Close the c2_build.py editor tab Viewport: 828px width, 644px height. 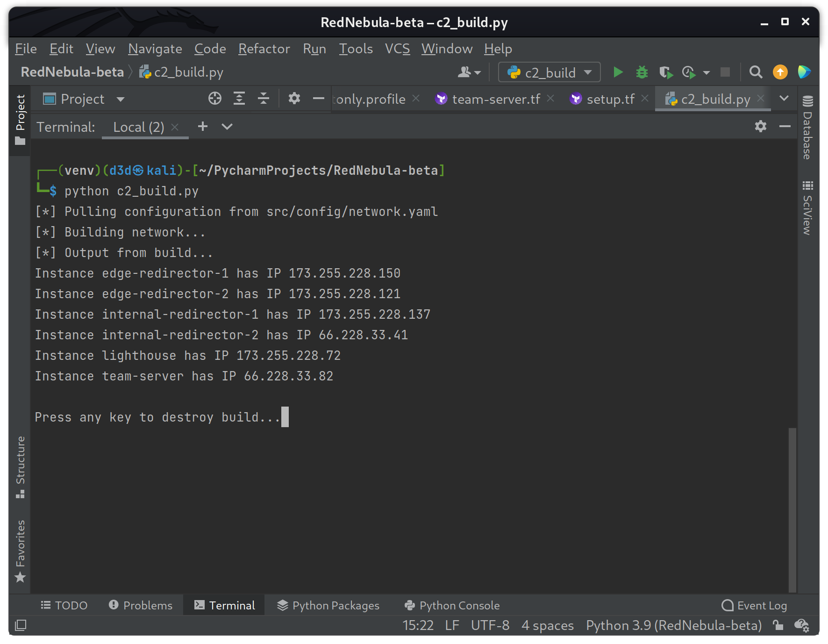point(761,98)
